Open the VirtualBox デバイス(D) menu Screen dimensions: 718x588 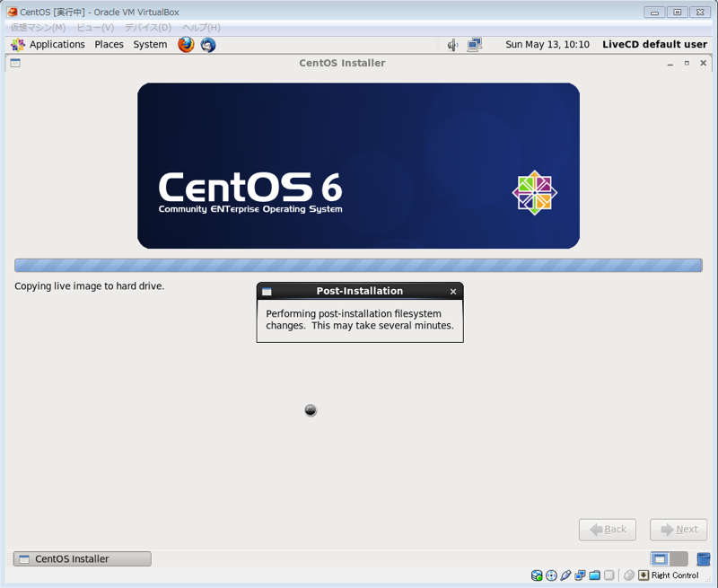pos(148,28)
